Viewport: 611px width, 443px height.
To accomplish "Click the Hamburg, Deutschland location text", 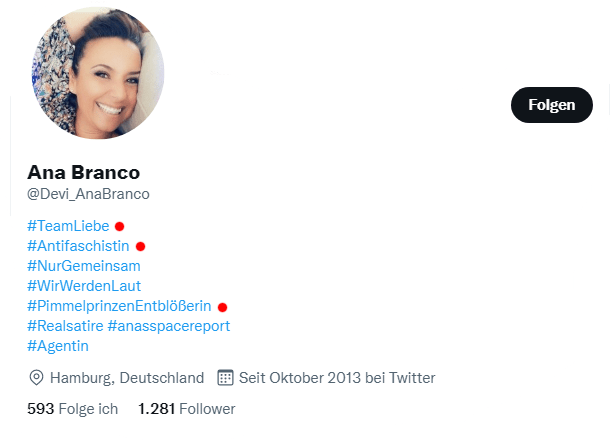I will (x=127, y=378).
